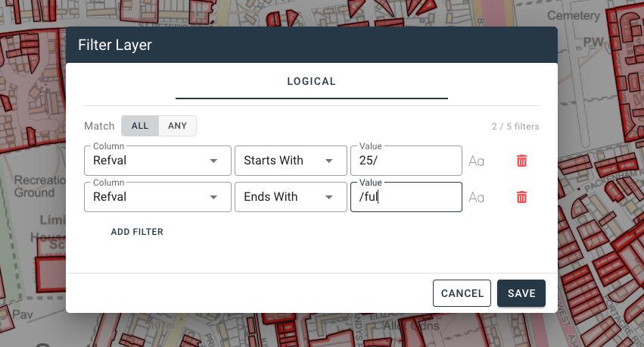The image size is (644, 347).
Task: Open first Refval column dropdown
Action: pos(157,161)
